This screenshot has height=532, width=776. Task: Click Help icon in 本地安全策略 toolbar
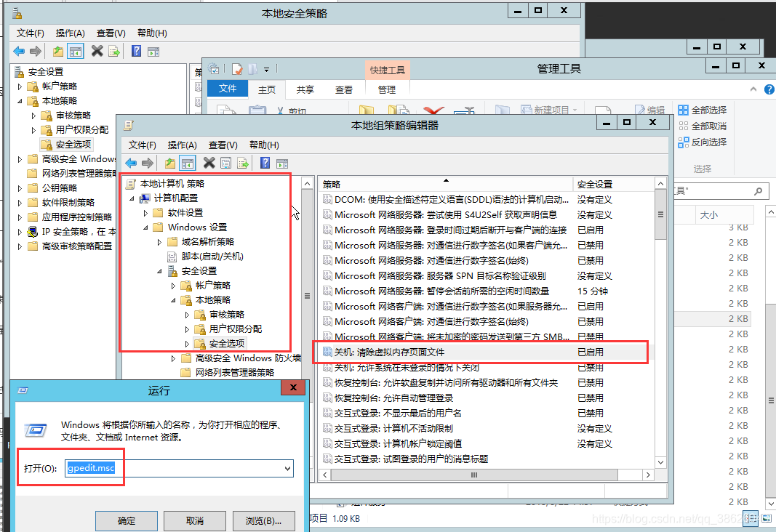point(137,50)
